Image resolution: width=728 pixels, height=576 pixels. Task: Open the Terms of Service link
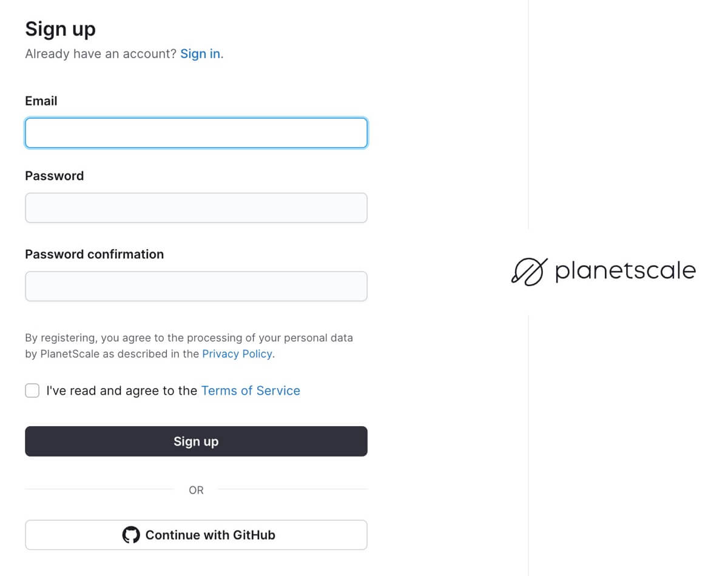point(251,390)
